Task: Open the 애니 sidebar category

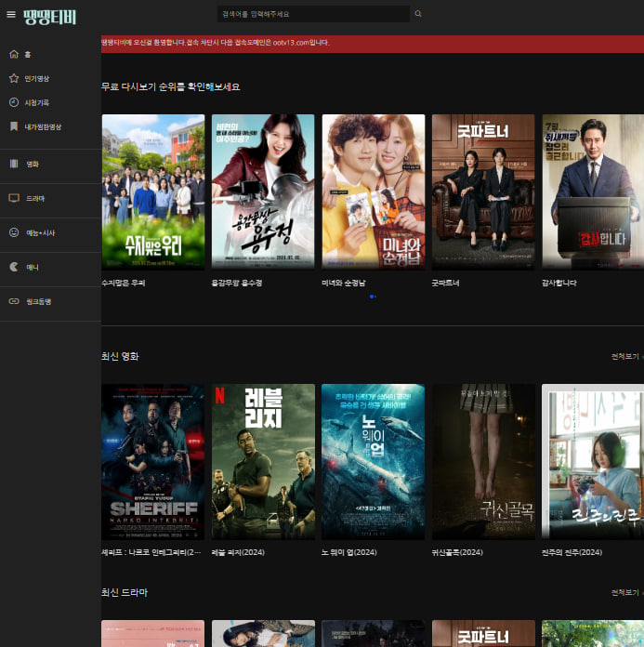Action: tap(33, 268)
